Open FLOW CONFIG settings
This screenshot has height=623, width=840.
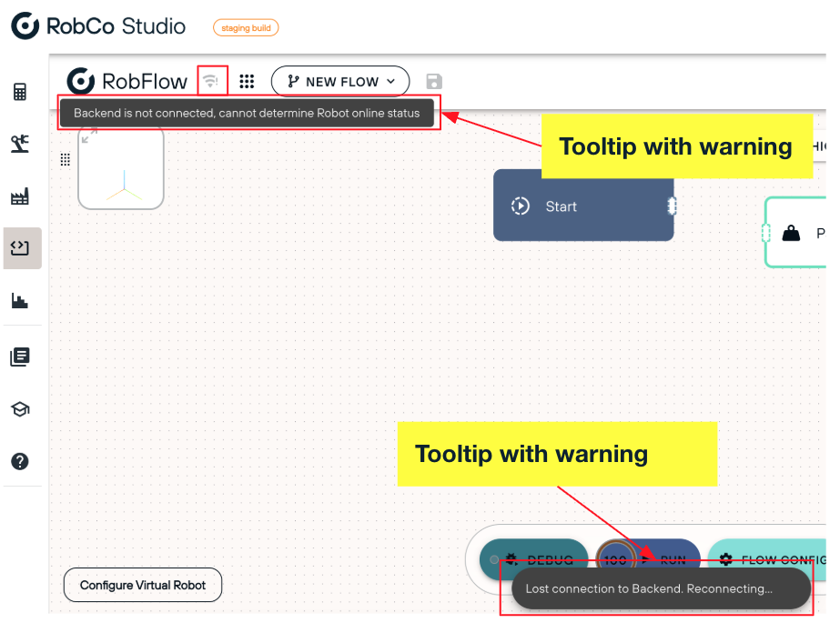pos(767,560)
